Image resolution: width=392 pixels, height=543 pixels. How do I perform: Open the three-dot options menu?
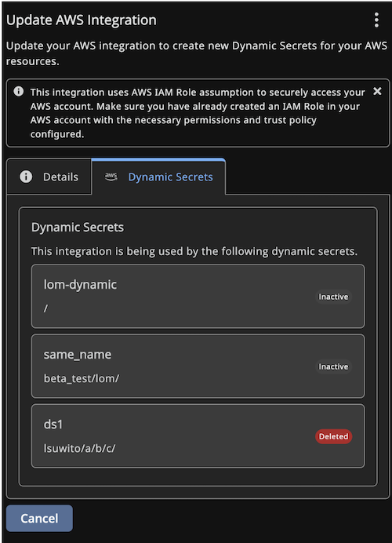point(376,20)
